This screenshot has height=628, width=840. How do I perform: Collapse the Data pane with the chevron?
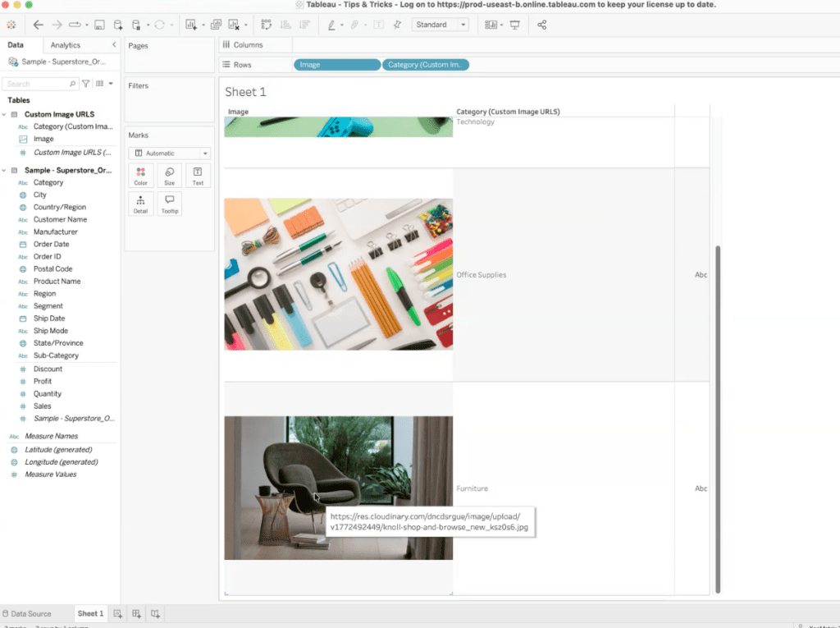114,45
